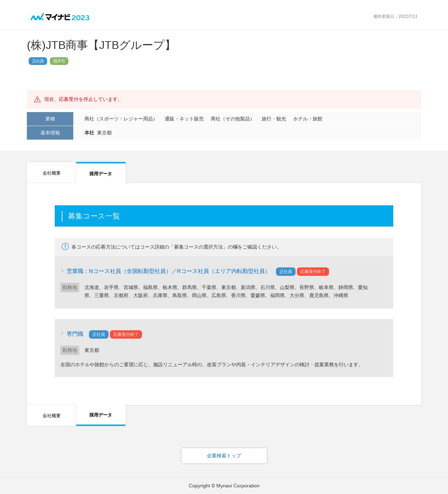Click the 東京都 location under 専門職
Image resolution: width=448 pixels, height=494 pixels.
tap(92, 350)
